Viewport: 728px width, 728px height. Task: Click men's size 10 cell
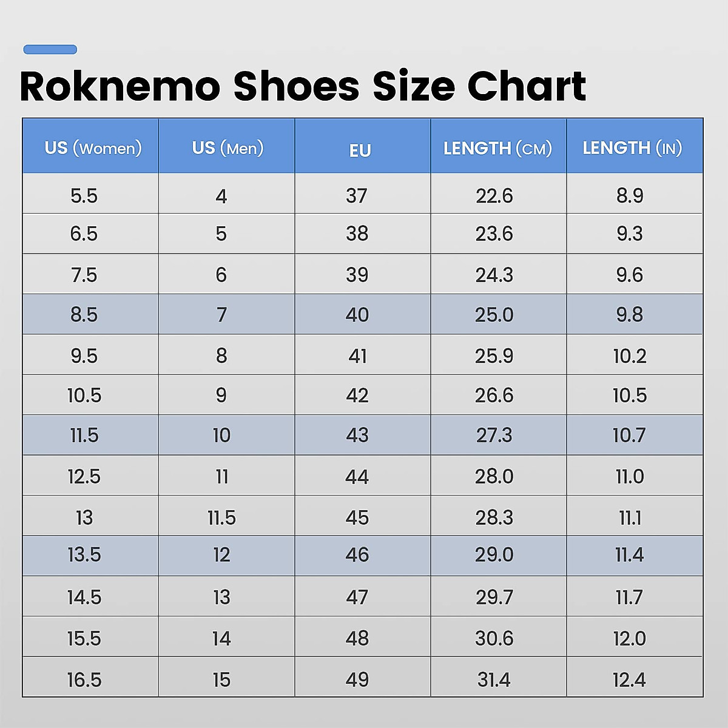[221, 435]
